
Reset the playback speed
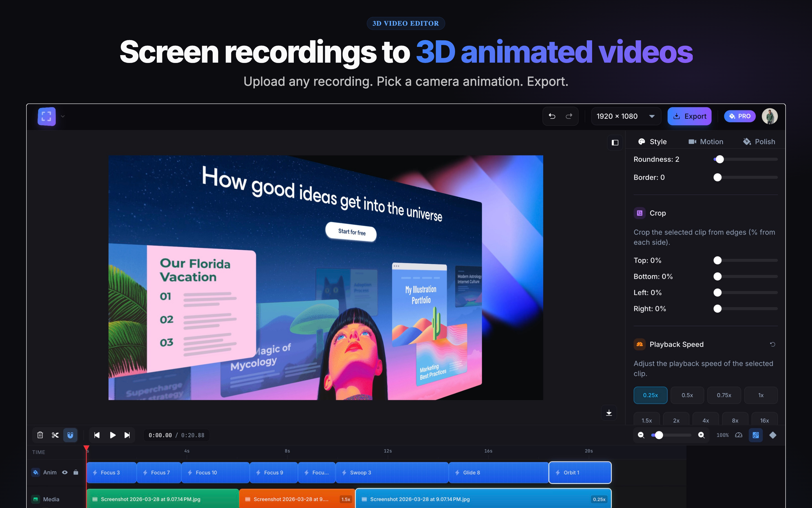coord(773,344)
